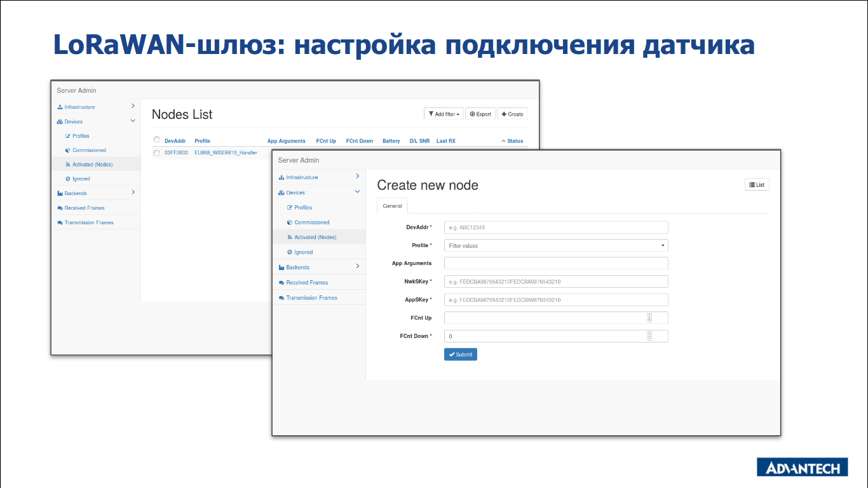Click Backends icon in Nodes List window sidebar
Viewport: 868px width, 488px height.
click(x=60, y=193)
